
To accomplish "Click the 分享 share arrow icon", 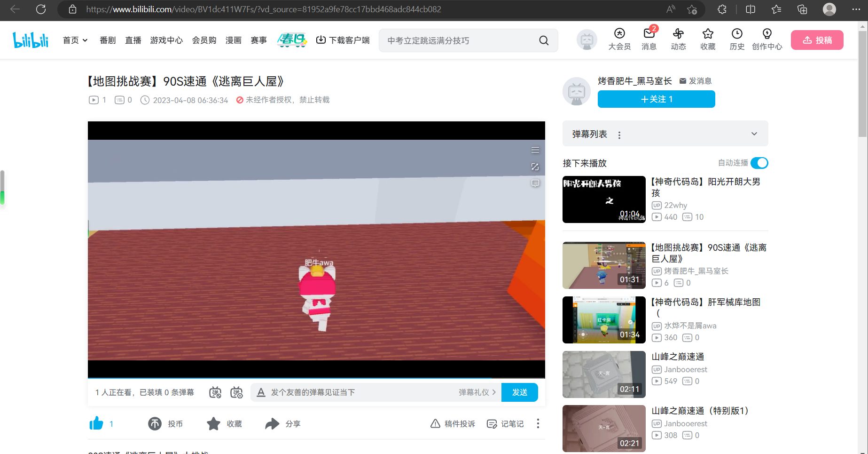I will click(x=272, y=424).
